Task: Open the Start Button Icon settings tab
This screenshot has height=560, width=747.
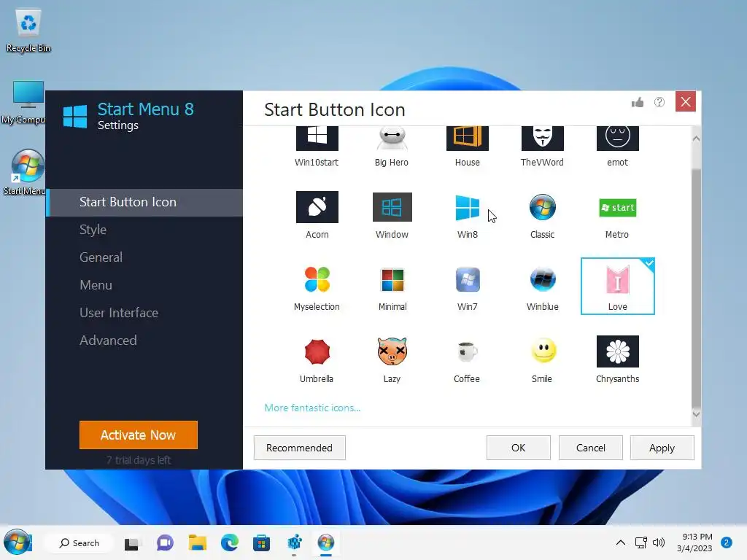Action: pyautogui.click(x=144, y=202)
